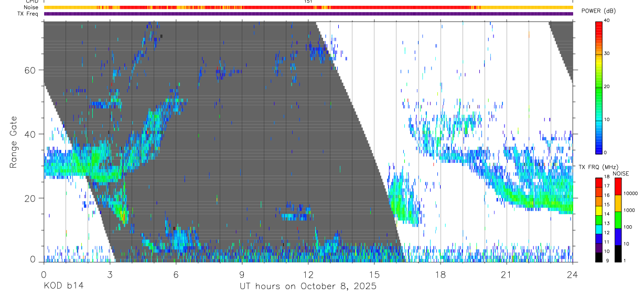Click the purple TX Freq strip above the plot
644x297 pixels.
tap(308, 14)
